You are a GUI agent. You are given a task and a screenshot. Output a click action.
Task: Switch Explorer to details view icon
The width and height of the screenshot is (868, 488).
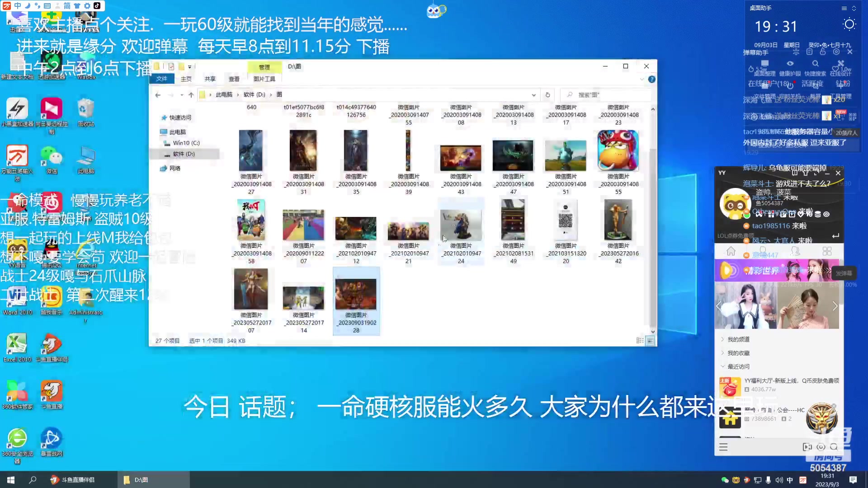(640, 341)
